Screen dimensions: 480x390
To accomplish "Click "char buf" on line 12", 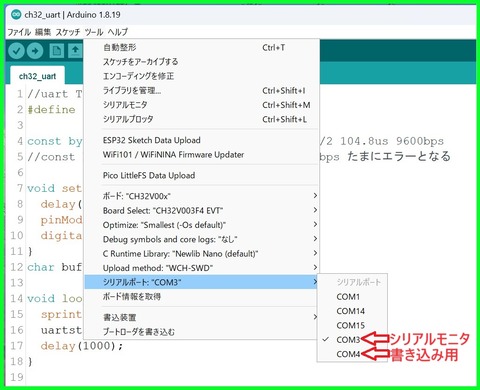I will tap(54, 267).
